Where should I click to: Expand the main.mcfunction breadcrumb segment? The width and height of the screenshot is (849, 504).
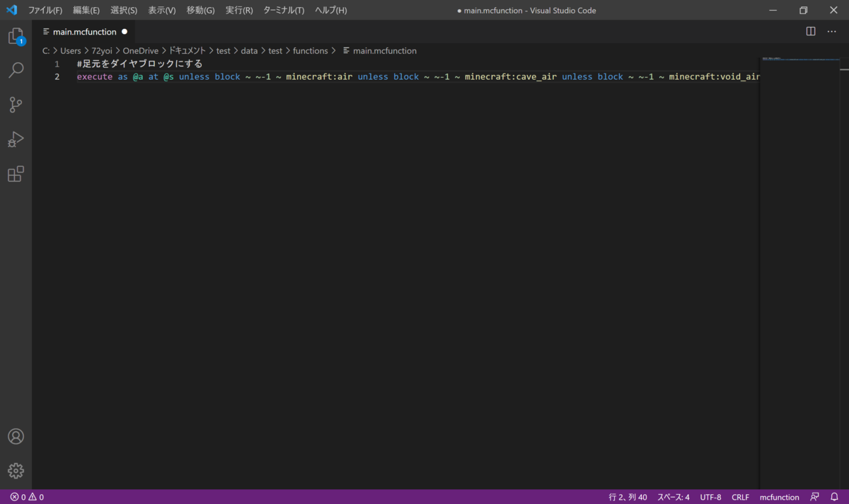[x=379, y=51]
